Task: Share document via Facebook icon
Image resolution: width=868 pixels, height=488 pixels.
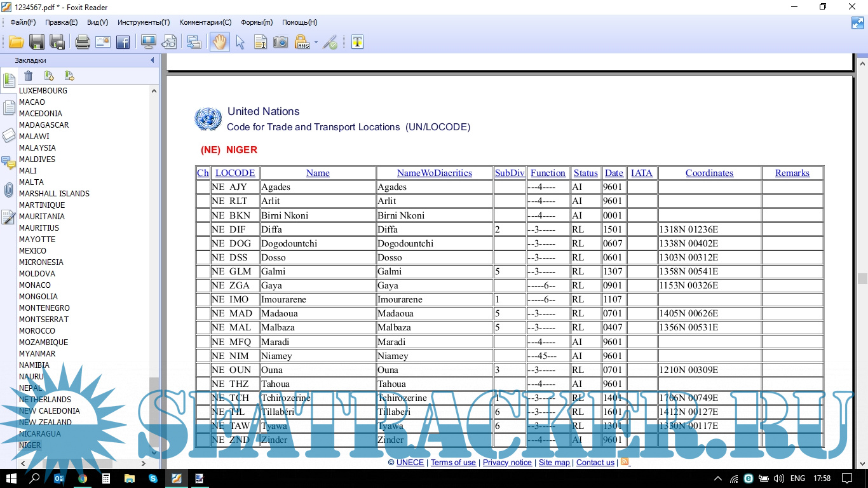Action: click(123, 43)
